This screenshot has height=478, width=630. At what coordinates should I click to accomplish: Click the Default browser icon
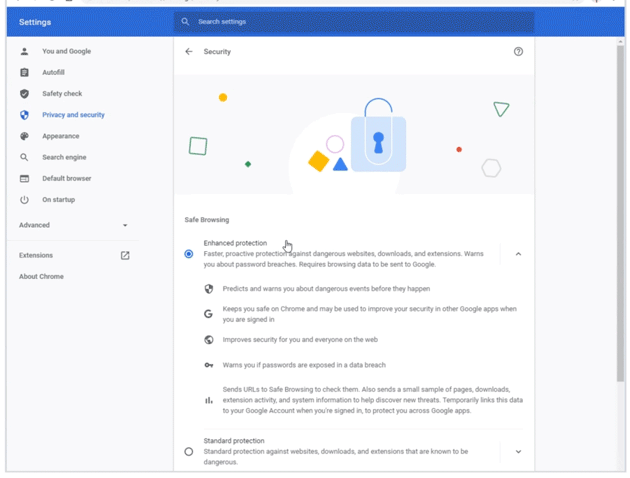[x=25, y=179]
